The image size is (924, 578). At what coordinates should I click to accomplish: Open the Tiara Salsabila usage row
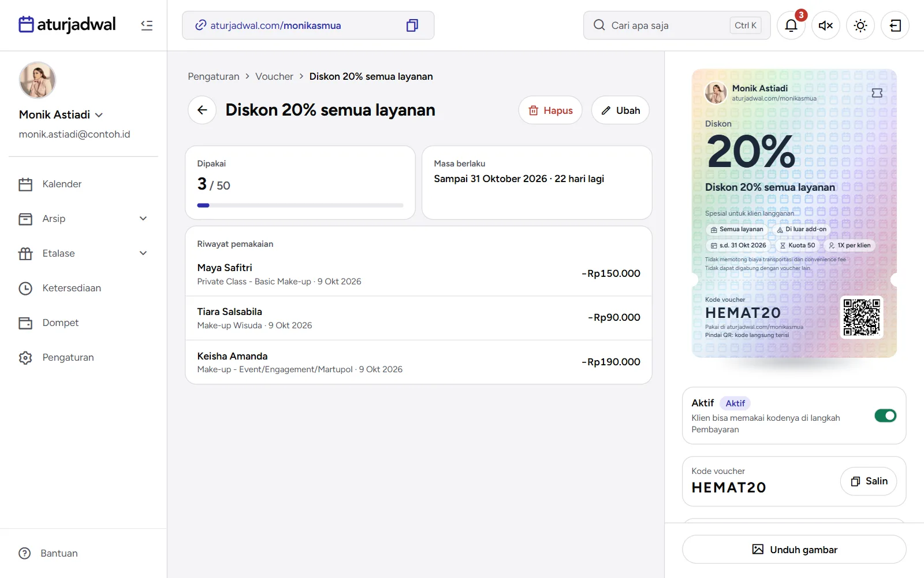(x=419, y=318)
